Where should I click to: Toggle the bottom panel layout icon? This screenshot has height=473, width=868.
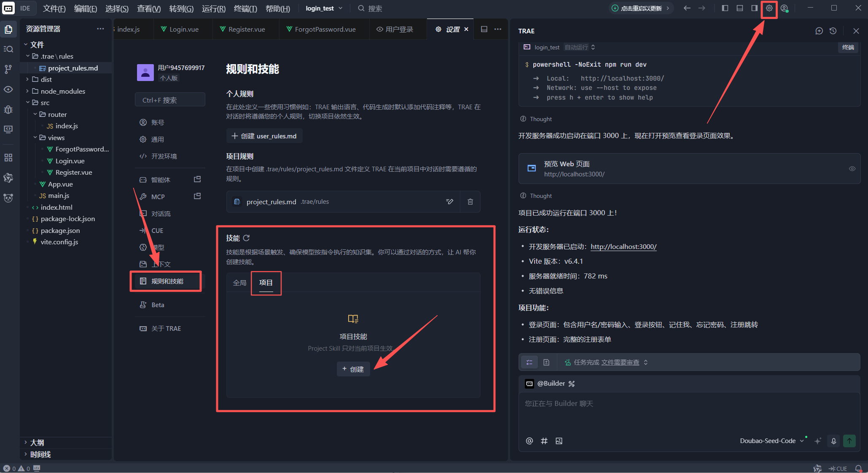click(x=739, y=8)
